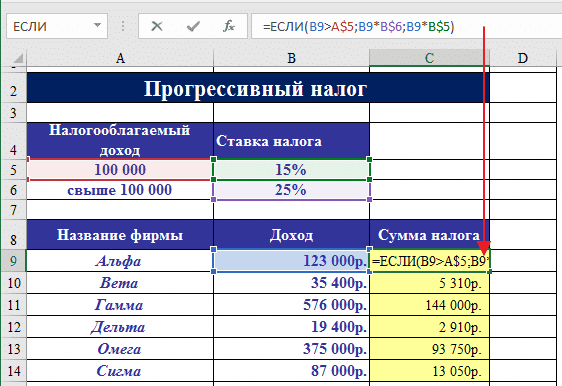This screenshot has width=562, height=386.
Task: Select income cell 35 400р.
Action: tap(291, 283)
